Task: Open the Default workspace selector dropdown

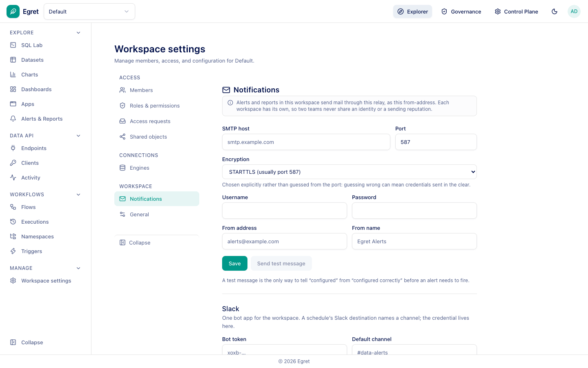Action: [x=89, y=11]
